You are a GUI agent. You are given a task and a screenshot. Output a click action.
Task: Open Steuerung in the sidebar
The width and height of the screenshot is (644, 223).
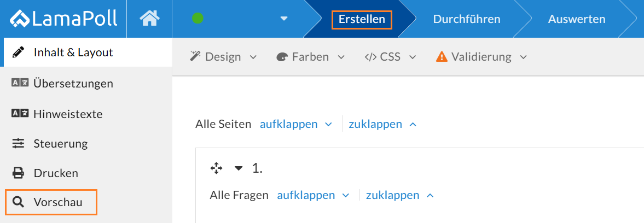pos(60,144)
